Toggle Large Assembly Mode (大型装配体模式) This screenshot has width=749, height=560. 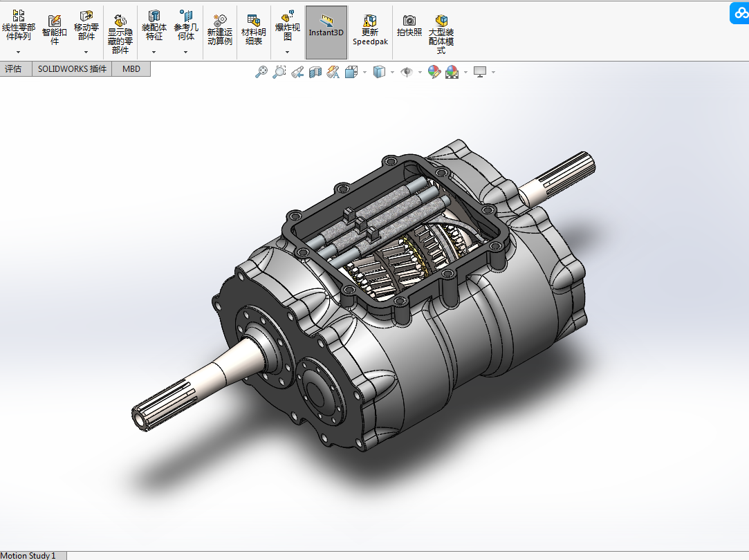(441, 33)
